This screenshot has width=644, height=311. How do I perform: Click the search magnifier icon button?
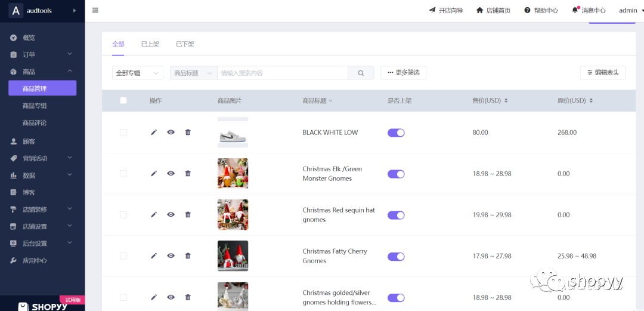pyautogui.click(x=361, y=73)
